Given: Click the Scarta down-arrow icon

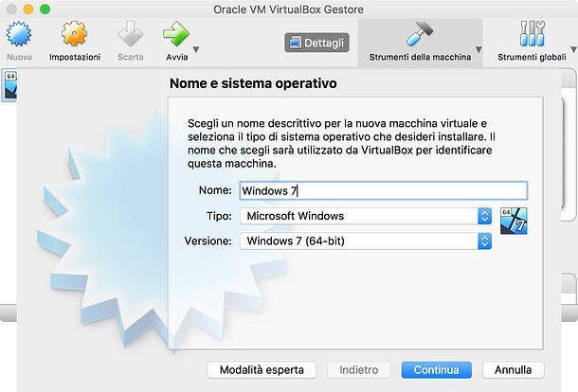Looking at the screenshot, I should click(x=130, y=34).
